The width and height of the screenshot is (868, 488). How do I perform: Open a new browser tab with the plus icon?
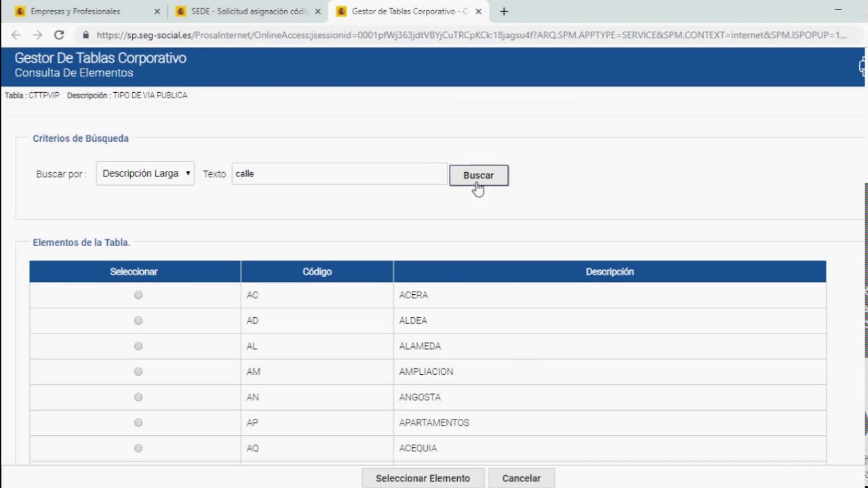pos(504,11)
